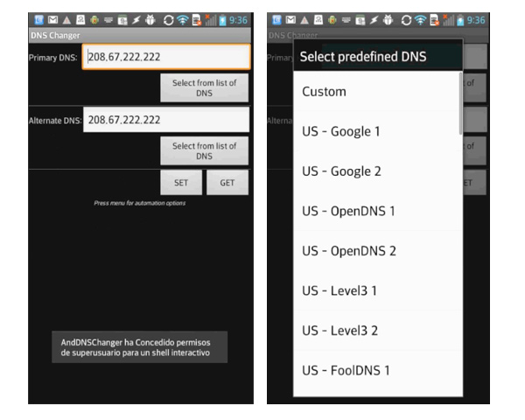
Task: Tap the SET button
Action: [181, 183]
